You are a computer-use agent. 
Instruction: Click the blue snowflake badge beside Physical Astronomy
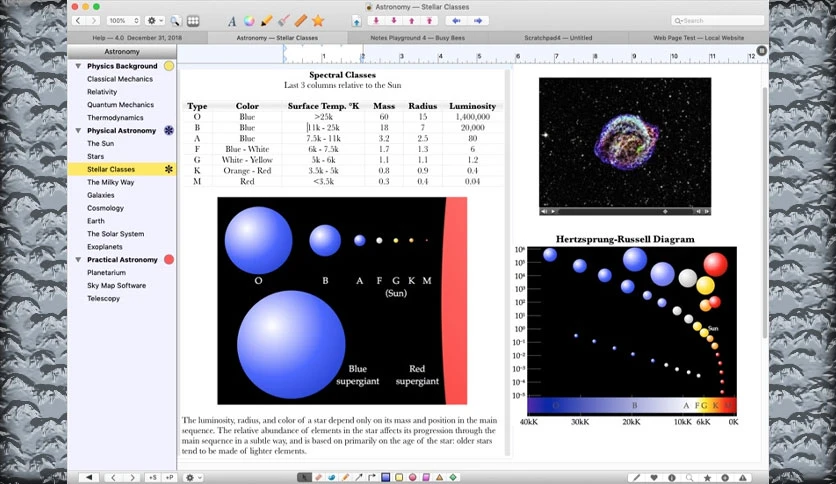[168, 131]
